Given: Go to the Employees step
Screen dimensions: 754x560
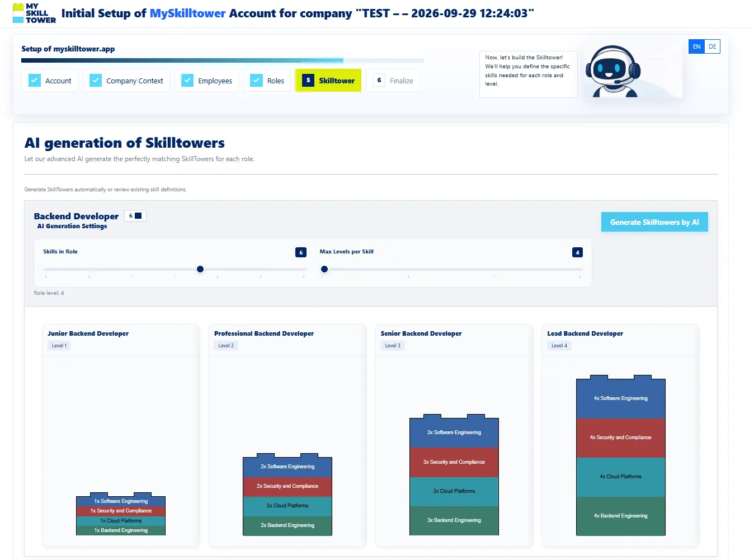Looking at the screenshot, I should tap(207, 81).
